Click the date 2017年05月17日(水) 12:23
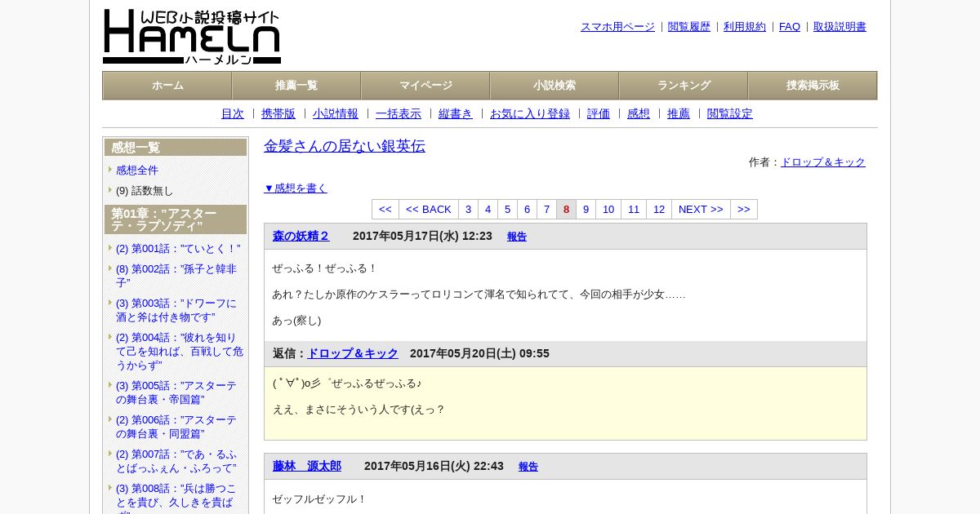This screenshot has width=980, height=514. 422,236
